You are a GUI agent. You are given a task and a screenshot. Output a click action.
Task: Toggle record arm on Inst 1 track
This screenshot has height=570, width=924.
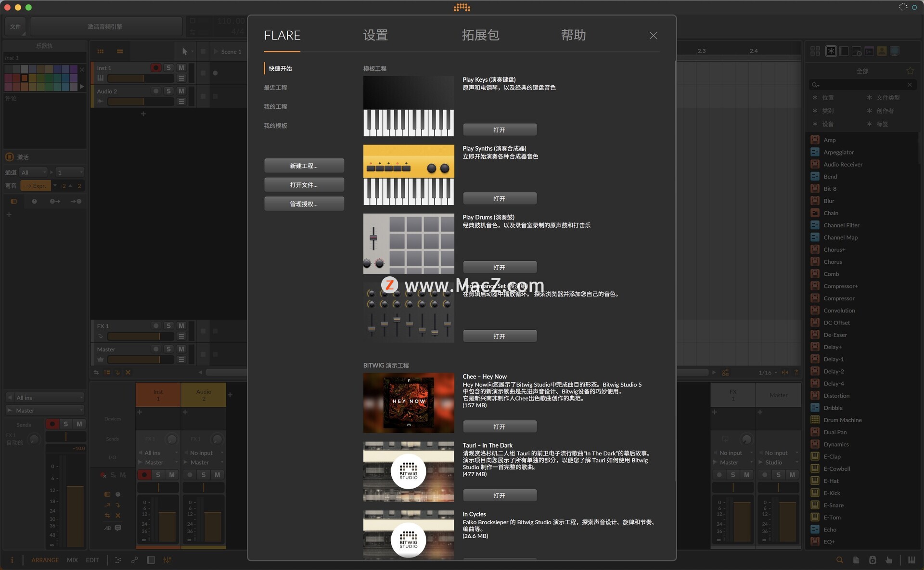[x=155, y=68]
